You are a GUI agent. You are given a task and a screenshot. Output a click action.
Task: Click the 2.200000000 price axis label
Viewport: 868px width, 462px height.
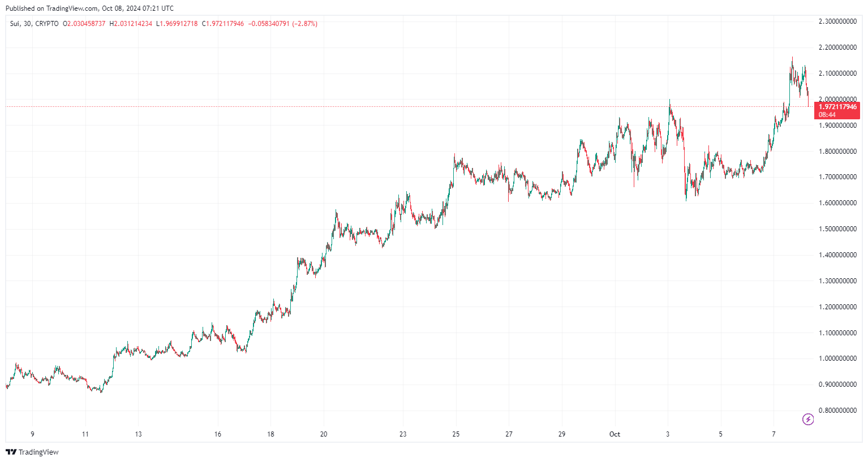pos(837,48)
